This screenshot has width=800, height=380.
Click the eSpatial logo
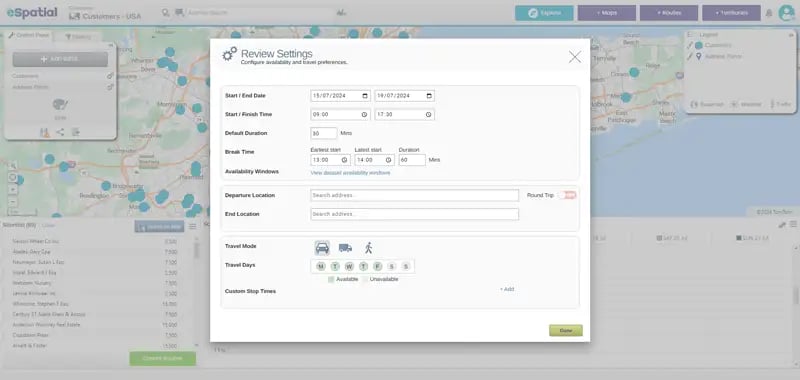[x=32, y=13]
